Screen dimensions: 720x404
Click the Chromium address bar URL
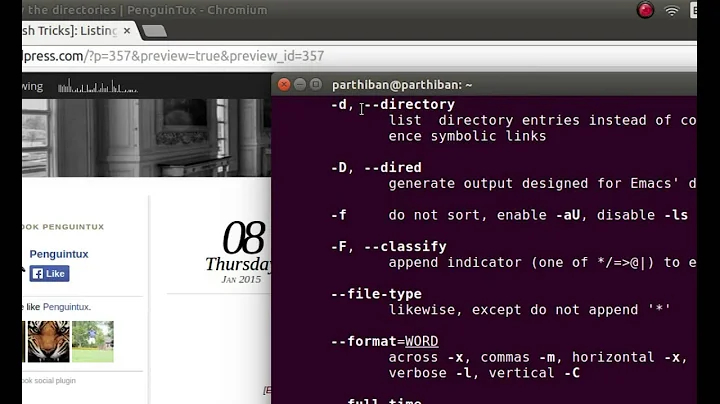pyautogui.click(x=174, y=56)
